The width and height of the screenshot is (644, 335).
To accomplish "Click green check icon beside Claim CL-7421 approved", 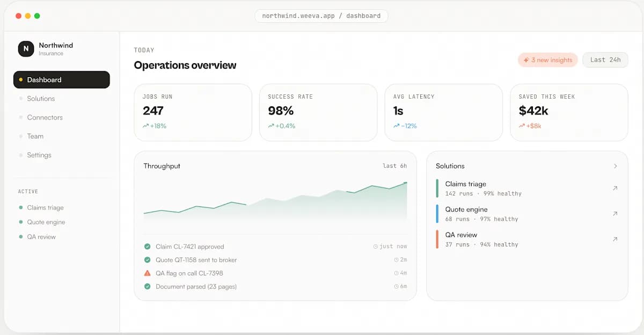I will point(148,247).
